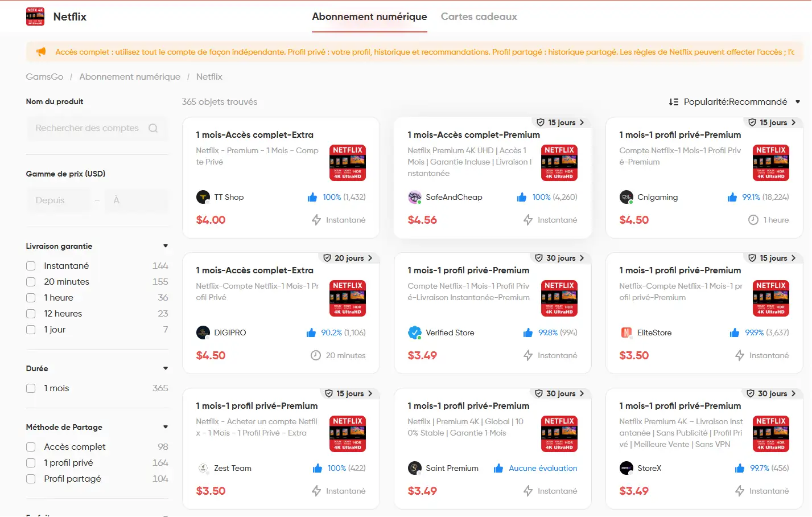
Task: Collapse the Méthode de Partage filter section
Action: [166, 427]
